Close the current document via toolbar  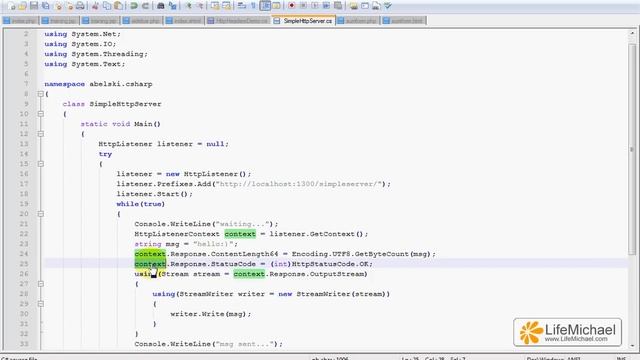[x=59, y=6]
